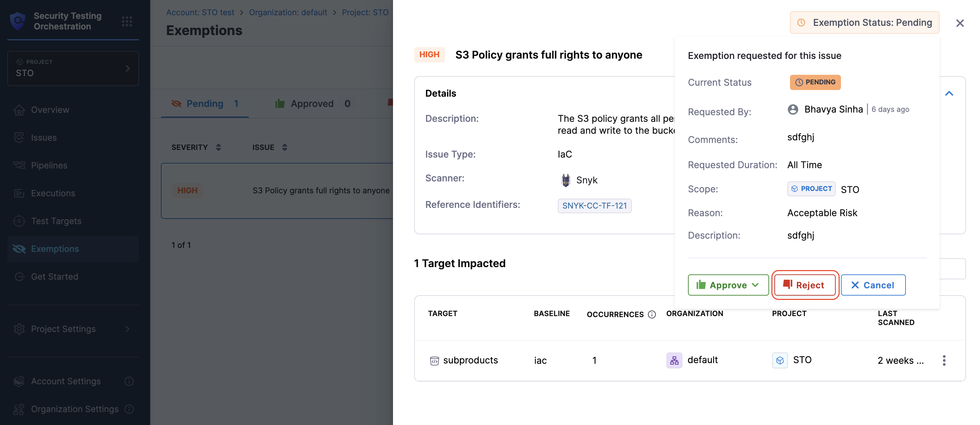Open the Approve dropdown button

click(x=728, y=285)
